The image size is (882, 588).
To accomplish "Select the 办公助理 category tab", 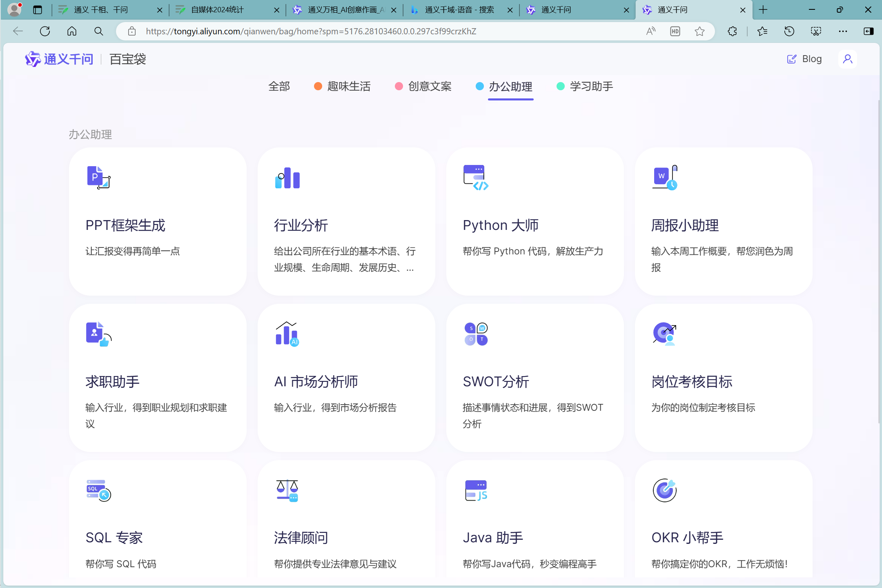I will (504, 87).
